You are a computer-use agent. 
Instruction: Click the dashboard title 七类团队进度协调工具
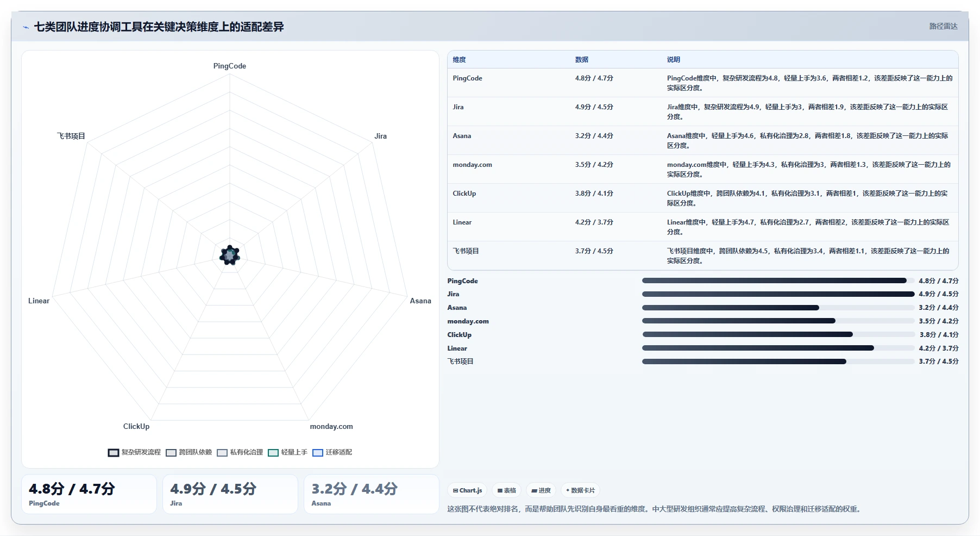point(159,27)
